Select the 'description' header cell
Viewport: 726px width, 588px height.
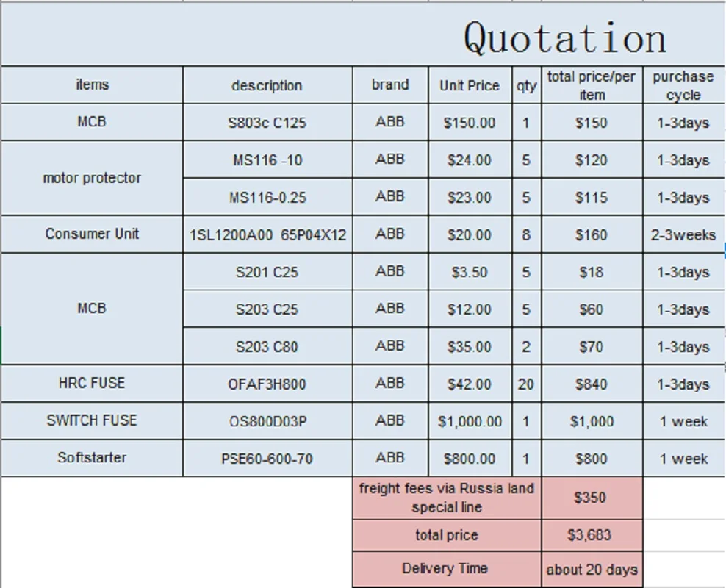pyautogui.click(x=267, y=85)
